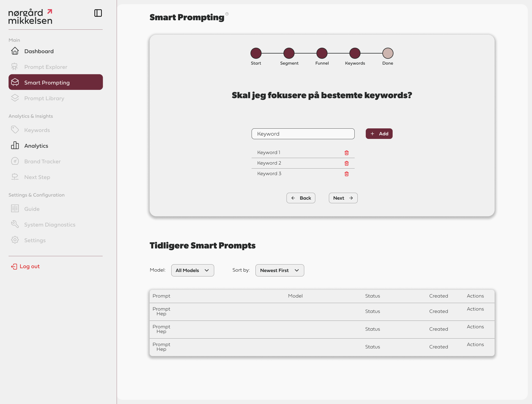This screenshot has width=532, height=404.
Task: Open Prompt Library in sidebar
Action: tap(44, 98)
